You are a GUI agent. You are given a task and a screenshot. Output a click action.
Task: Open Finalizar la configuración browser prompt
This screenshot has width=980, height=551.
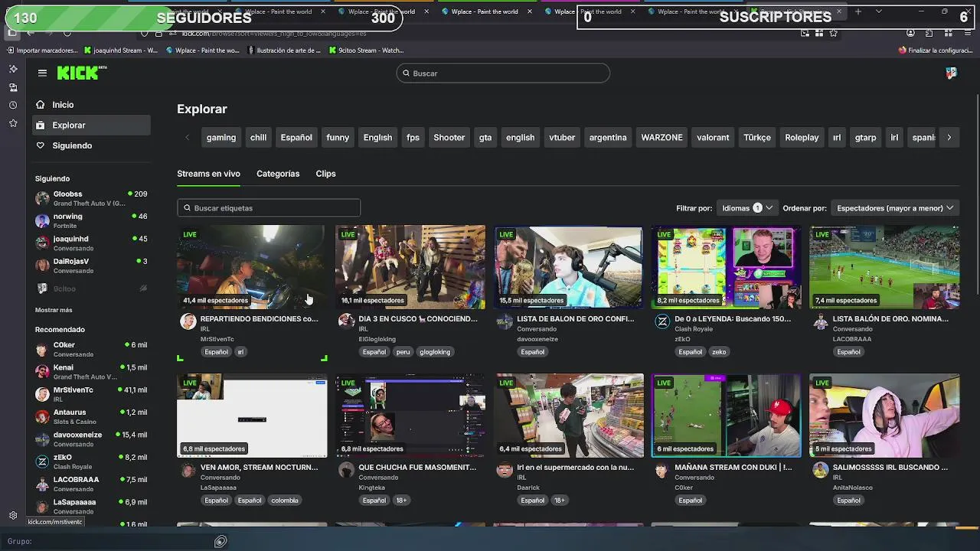pos(935,51)
